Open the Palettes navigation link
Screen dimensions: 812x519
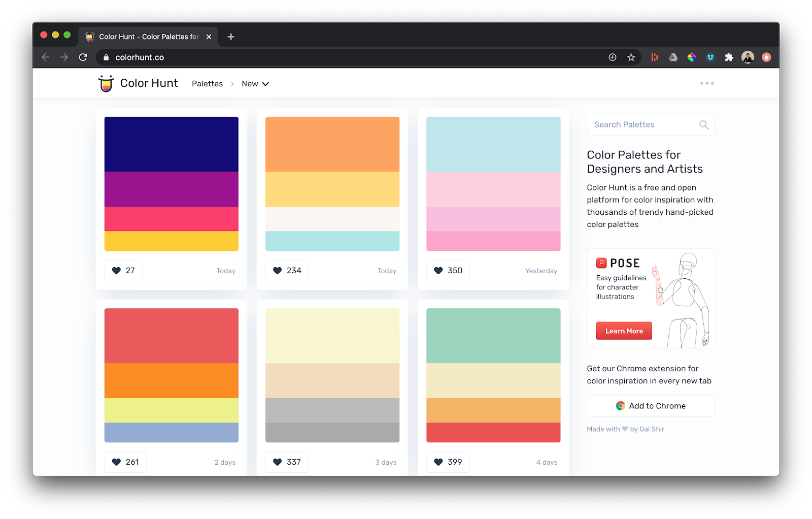[x=207, y=84]
